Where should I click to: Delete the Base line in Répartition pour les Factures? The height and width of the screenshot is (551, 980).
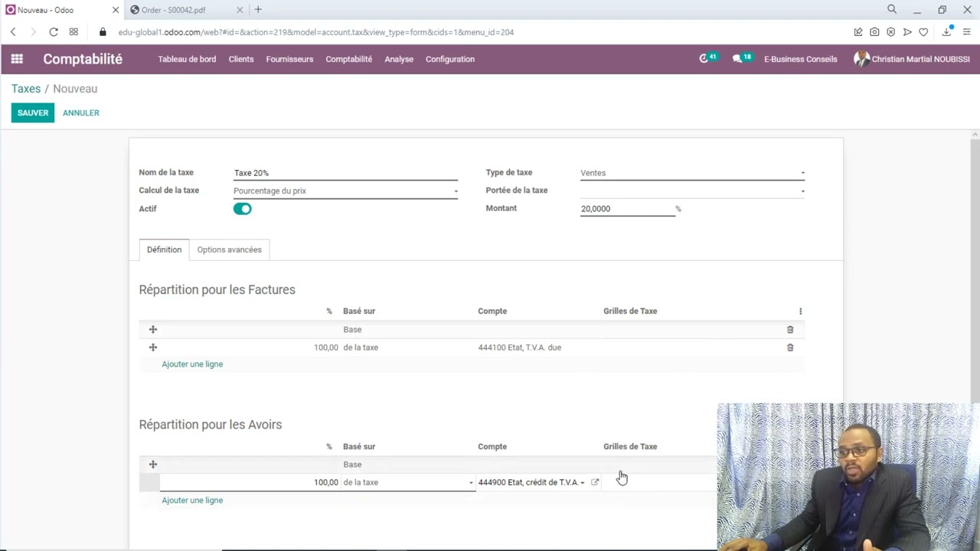(x=790, y=330)
